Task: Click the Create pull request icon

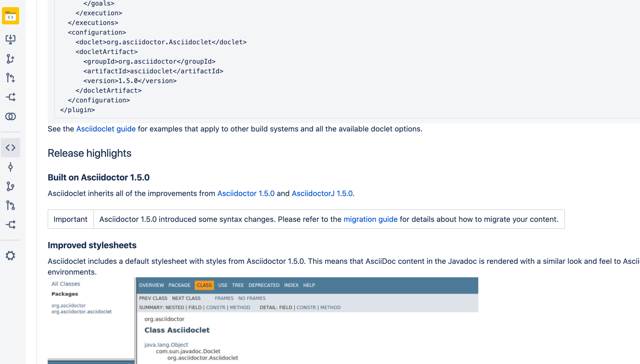Action: coord(10,78)
